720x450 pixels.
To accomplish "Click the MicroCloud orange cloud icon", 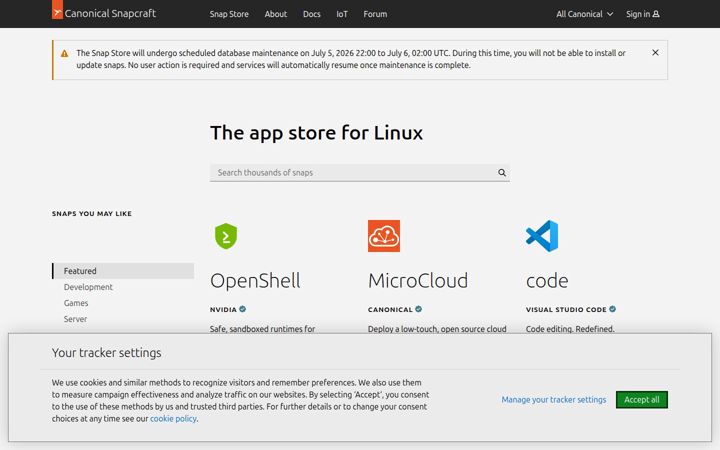I will pyautogui.click(x=384, y=236).
